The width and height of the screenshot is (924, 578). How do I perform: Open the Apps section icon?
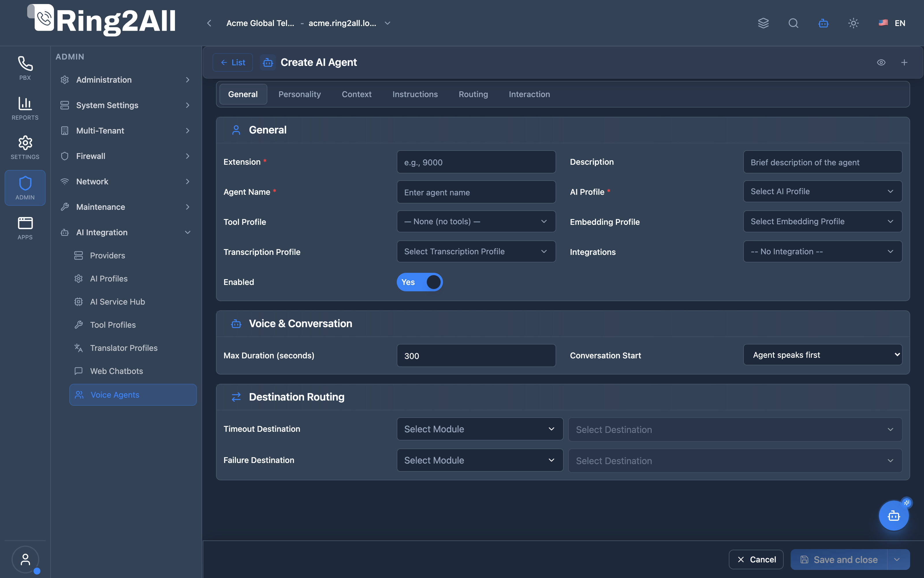pyautogui.click(x=25, y=228)
